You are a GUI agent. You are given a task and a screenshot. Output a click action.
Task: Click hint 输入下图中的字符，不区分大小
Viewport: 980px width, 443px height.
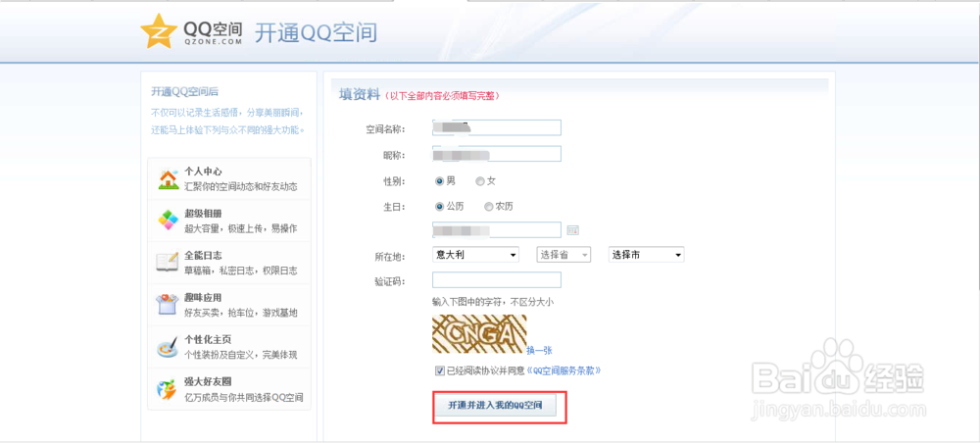click(493, 302)
